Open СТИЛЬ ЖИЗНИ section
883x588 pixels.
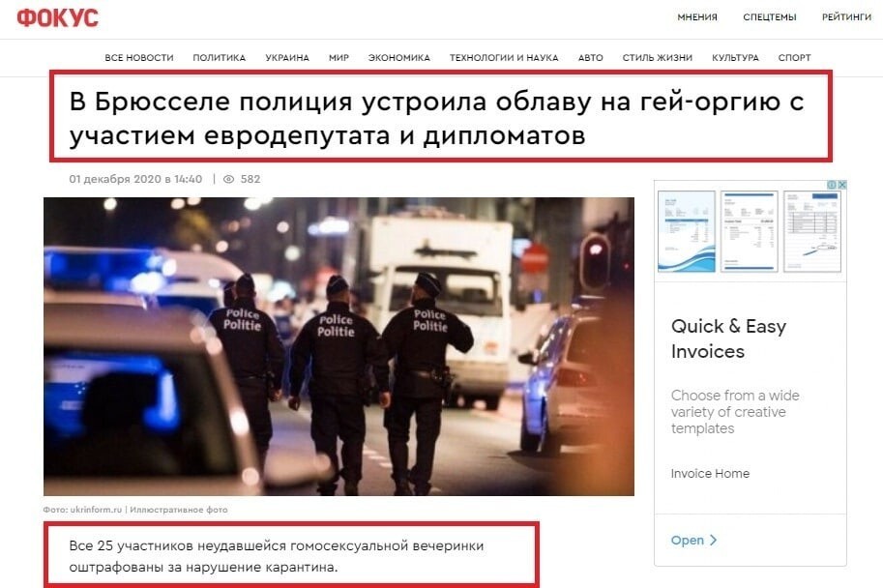click(658, 57)
